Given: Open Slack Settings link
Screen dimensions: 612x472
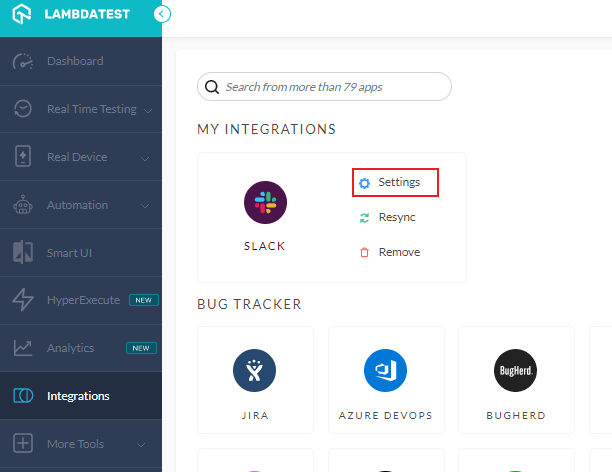Looking at the screenshot, I should click(x=399, y=182).
